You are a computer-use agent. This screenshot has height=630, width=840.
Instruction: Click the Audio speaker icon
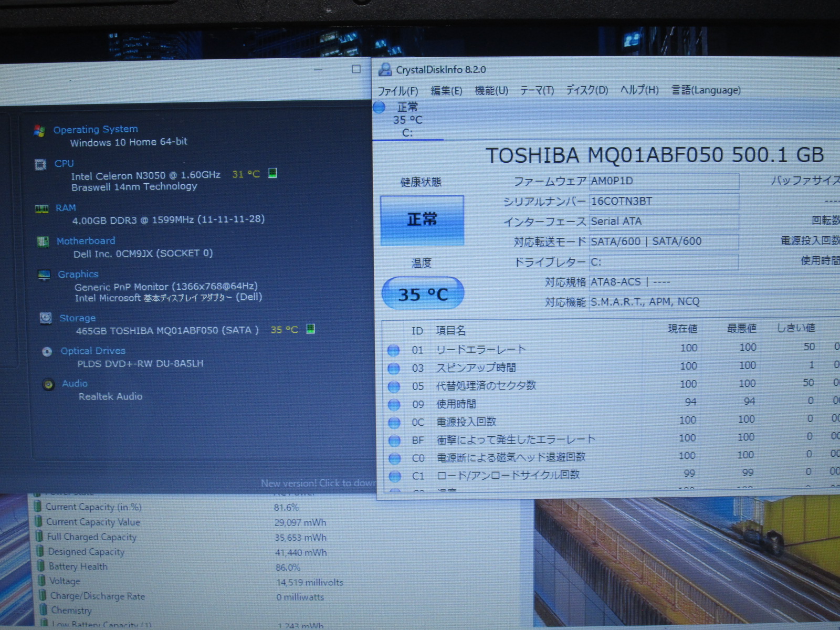(48, 384)
